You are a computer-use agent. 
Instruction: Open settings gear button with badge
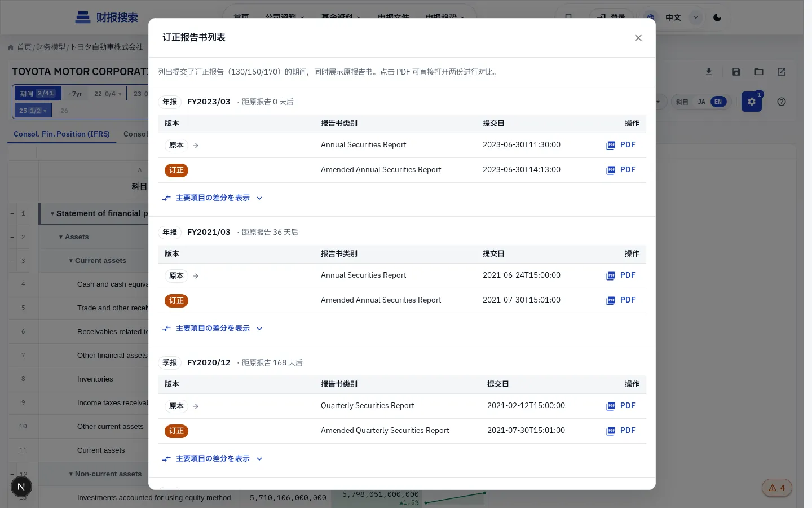[752, 102]
